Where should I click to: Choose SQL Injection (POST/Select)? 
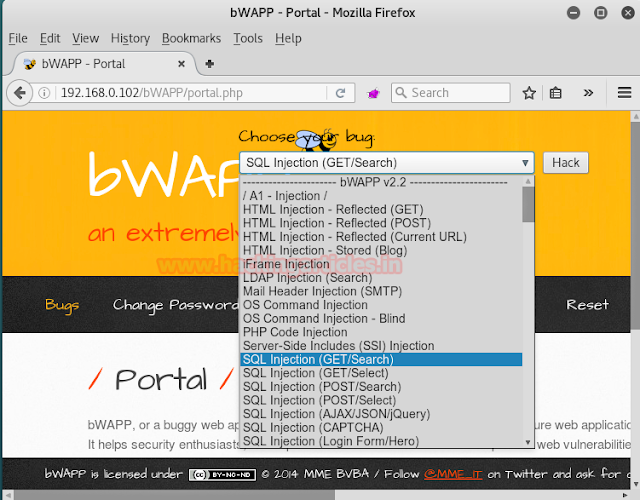pyautogui.click(x=380, y=400)
